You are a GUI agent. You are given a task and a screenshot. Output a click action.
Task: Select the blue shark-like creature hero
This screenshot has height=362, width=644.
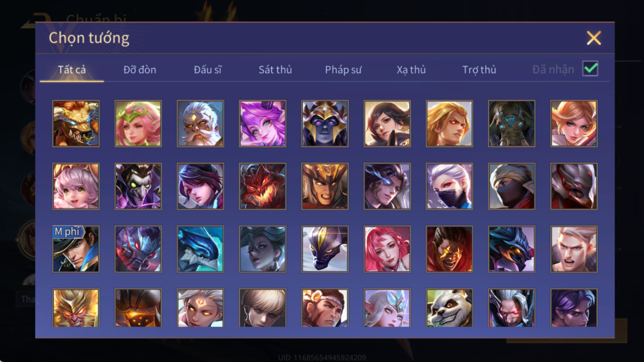coord(200,249)
